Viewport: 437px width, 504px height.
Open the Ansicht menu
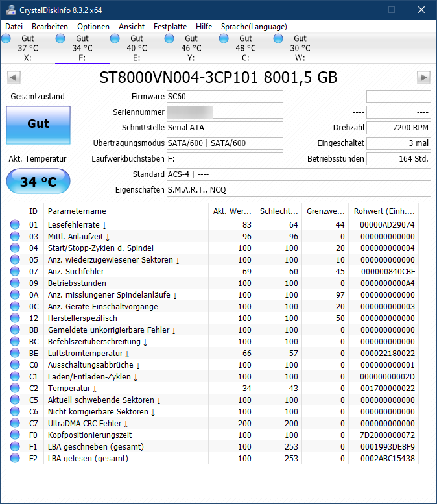(132, 27)
